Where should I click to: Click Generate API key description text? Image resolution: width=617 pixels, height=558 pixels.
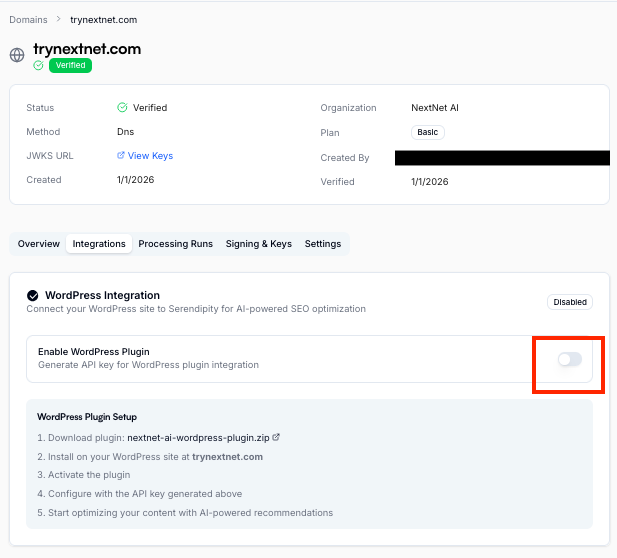[x=148, y=365]
